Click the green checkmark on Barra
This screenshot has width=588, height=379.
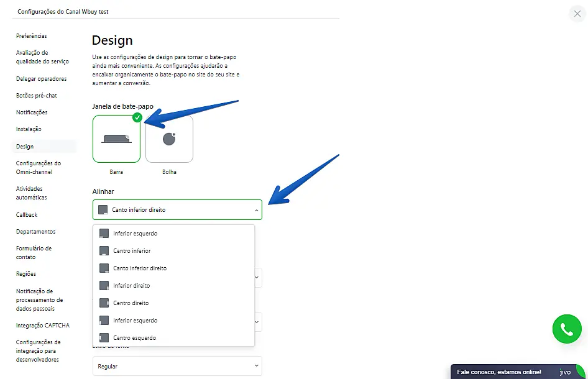pos(137,117)
